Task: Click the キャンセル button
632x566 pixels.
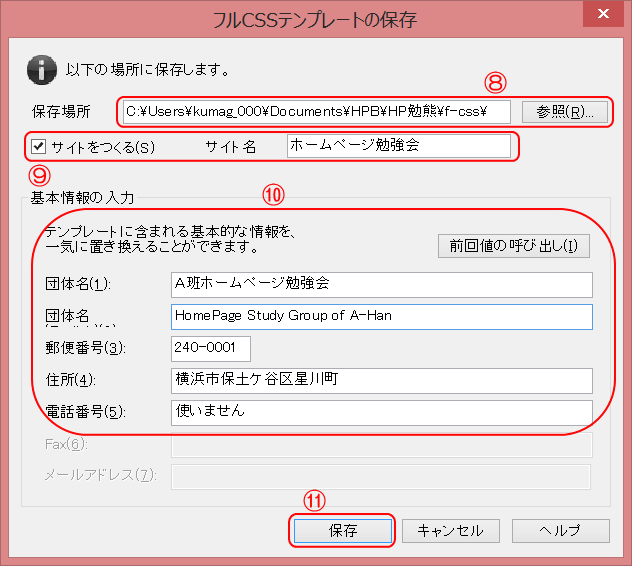Action: pyautogui.click(x=451, y=531)
